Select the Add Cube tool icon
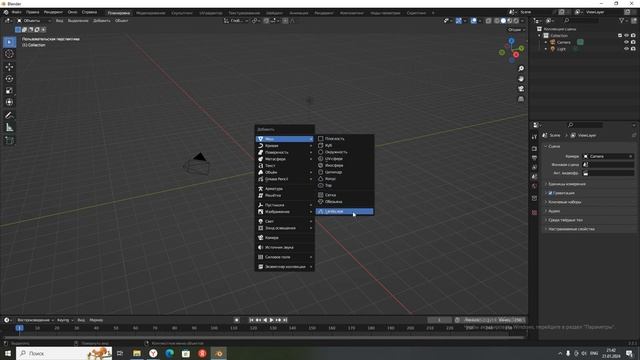This screenshot has height=360, width=640. pyautogui.click(x=9, y=140)
